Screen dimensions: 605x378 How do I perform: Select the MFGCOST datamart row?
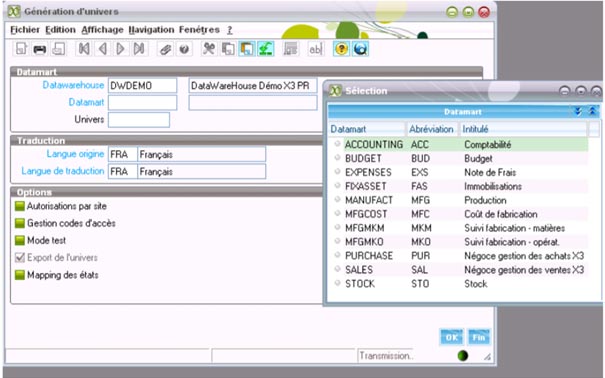coord(461,214)
